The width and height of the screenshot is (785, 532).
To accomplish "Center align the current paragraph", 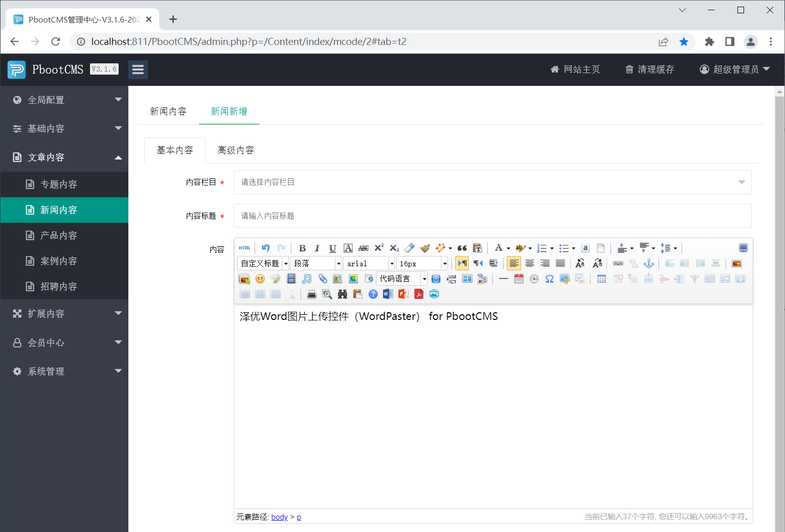I will click(x=529, y=263).
